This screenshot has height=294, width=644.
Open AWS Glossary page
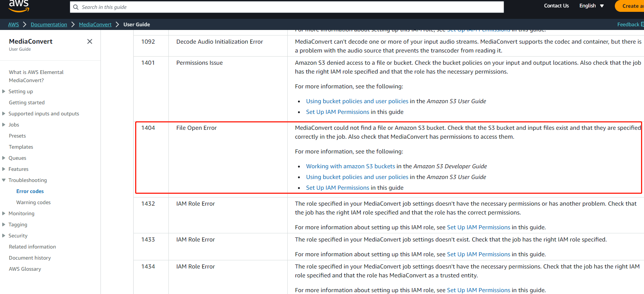[25, 269]
